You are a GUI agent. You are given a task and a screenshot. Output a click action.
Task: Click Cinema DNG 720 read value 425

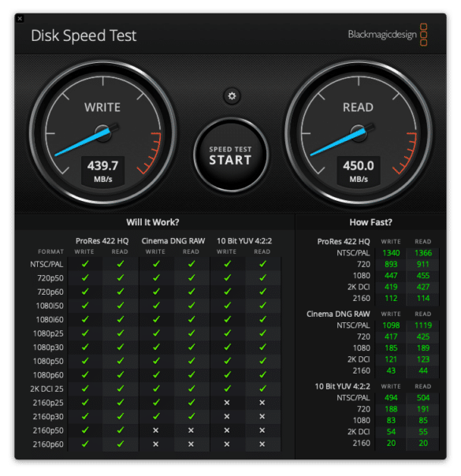tap(423, 337)
